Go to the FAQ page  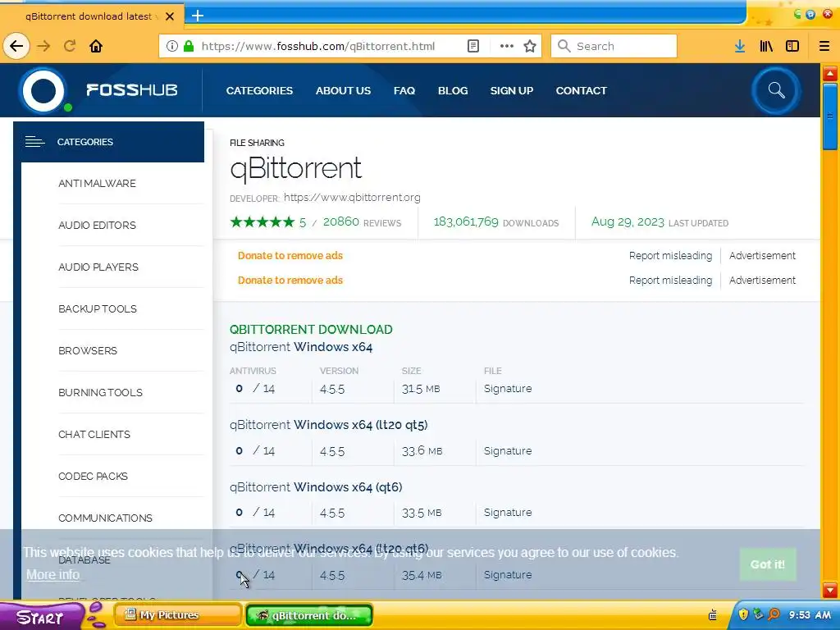coord(404,90)
